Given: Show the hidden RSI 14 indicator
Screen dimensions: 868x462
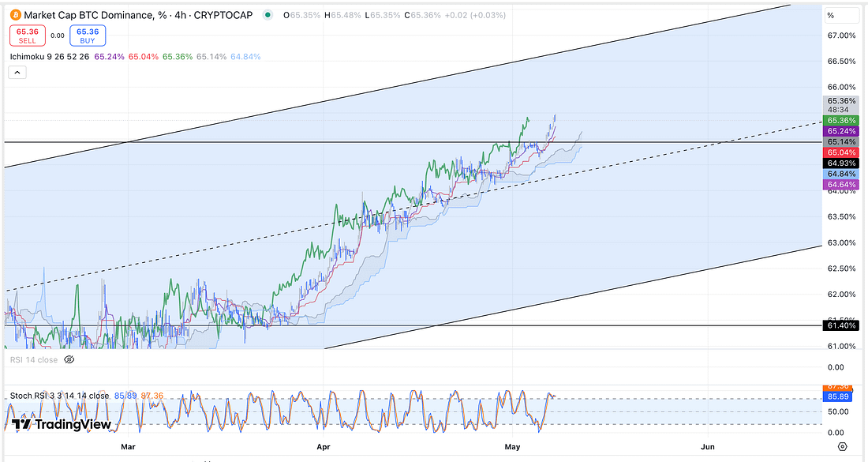Looking at the screenshot, I should point(69,359).
